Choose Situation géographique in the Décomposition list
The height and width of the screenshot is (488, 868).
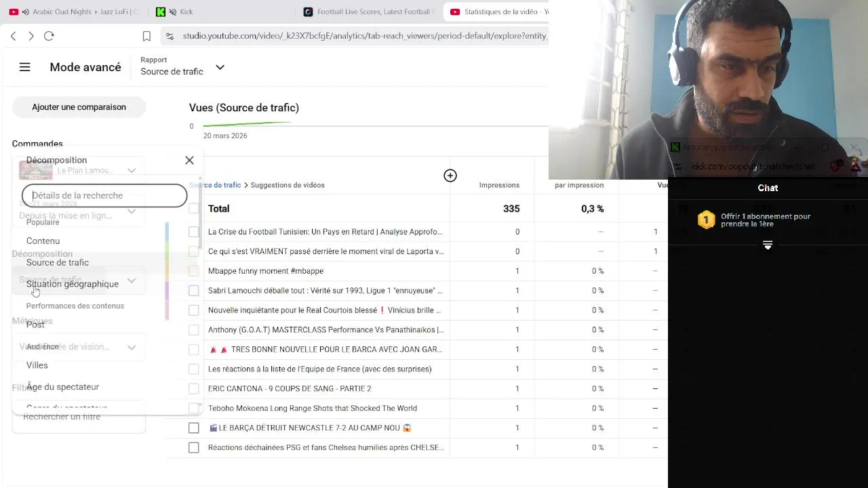point(73,284)
